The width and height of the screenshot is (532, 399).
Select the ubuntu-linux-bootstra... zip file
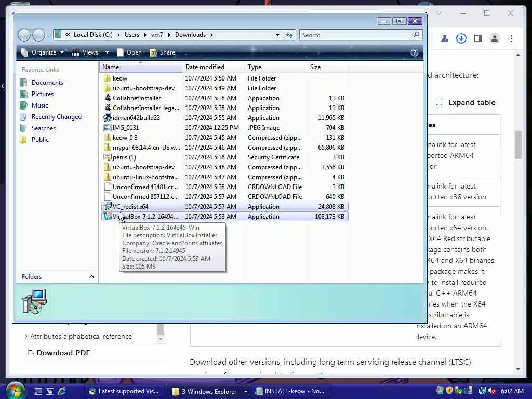coord(224,177)
